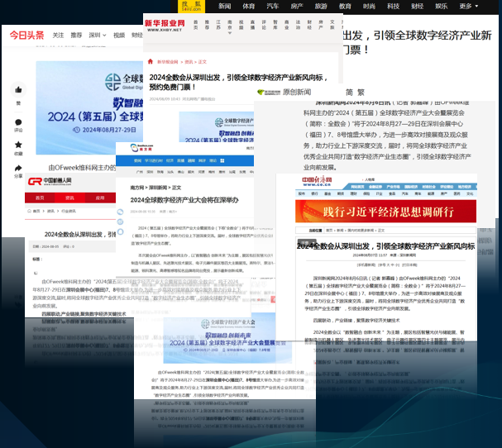Expand the 南京 dropdown arrow in Xinhua navbar
The image size is (502, 448).
point(230,33)
